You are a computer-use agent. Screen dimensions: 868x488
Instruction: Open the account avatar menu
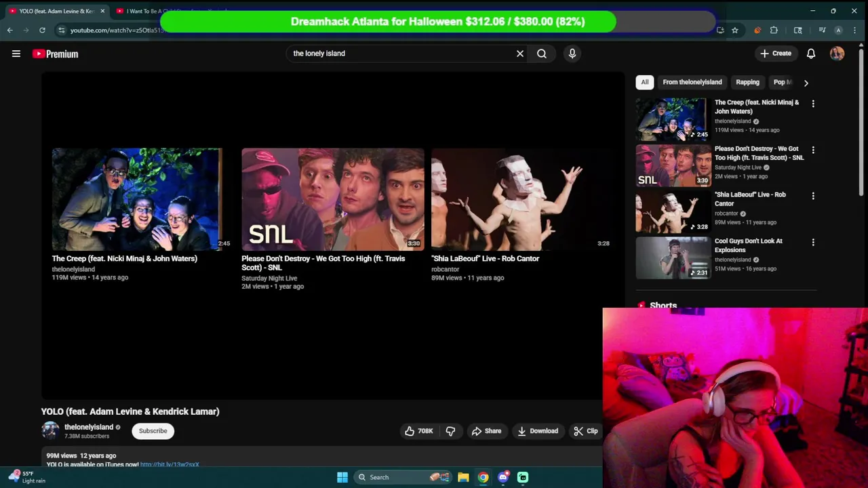point(837,54)
